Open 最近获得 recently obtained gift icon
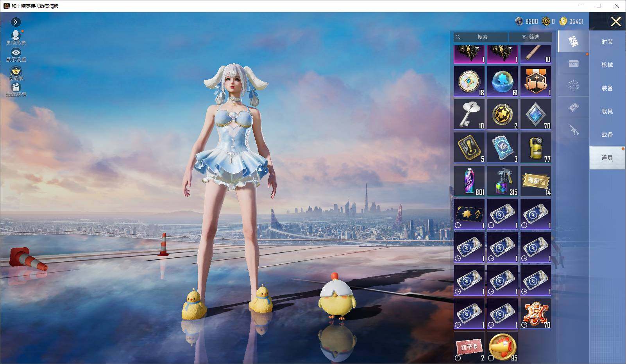The width and height of the screenshot is (626, 364). pyautogui.click(x=16, y=90)
